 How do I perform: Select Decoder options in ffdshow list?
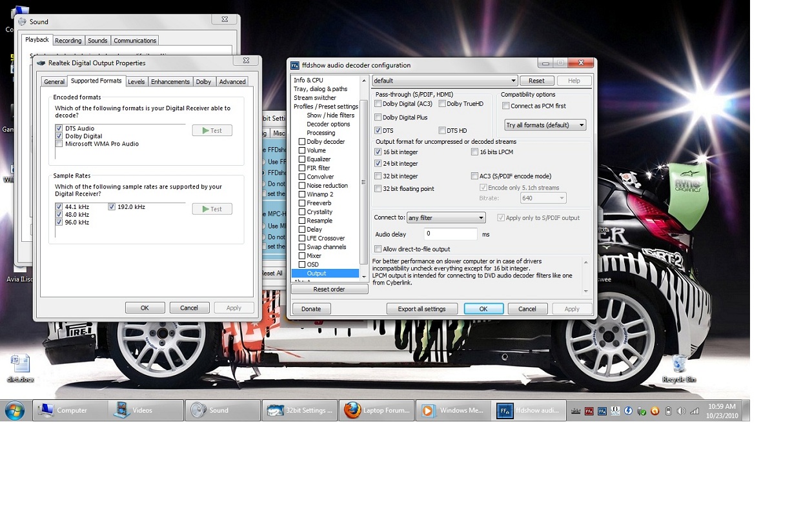(x=329, y=124)
